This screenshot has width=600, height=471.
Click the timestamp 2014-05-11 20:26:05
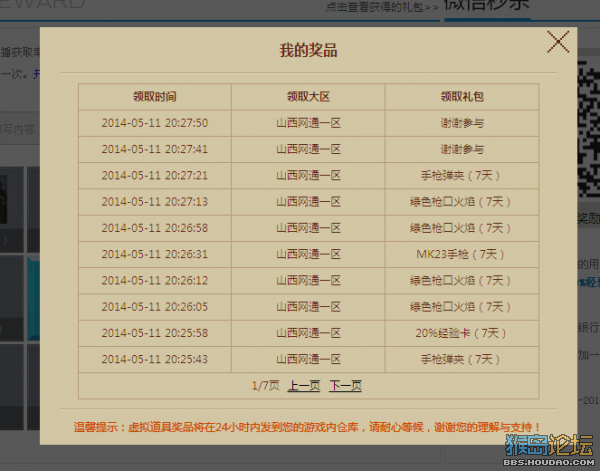[155, 306]
